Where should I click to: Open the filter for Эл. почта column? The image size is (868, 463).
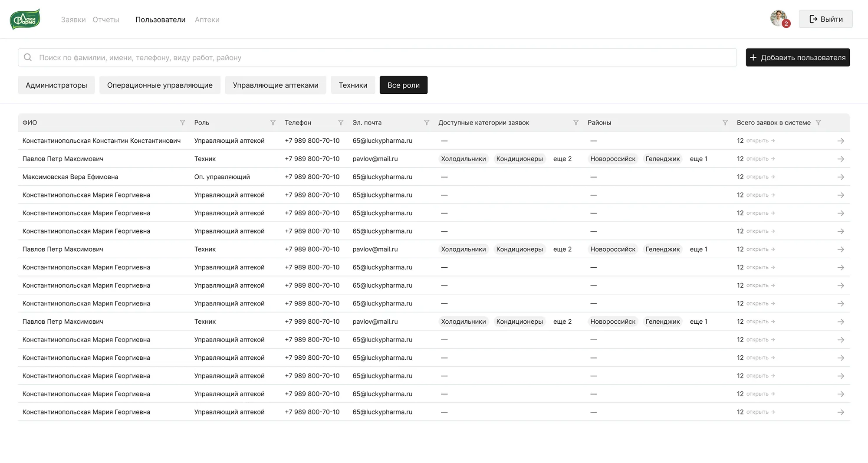tap(427, 123)
